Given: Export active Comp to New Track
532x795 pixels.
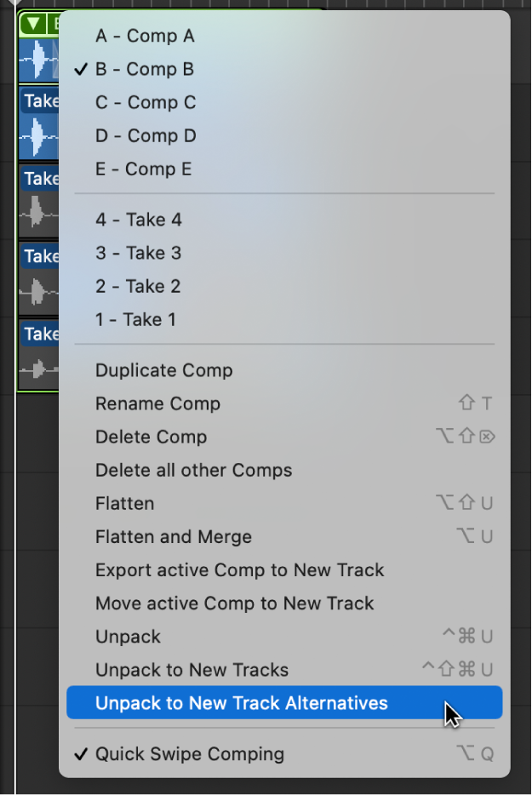Looking at the screenshot, I should tap(239, 569).
